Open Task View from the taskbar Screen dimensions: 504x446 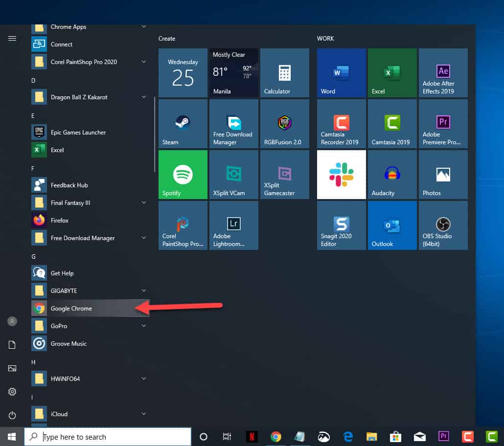click(x=227, y=437)
